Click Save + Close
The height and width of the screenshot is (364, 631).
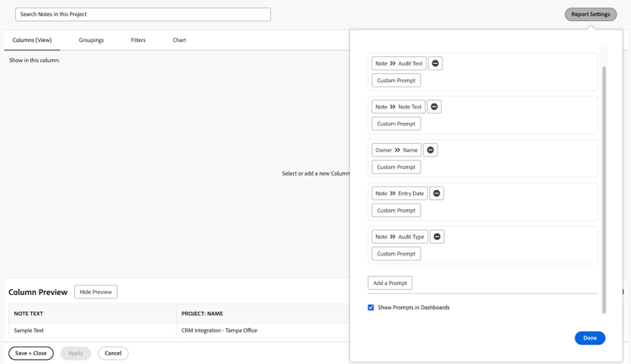pos(31,353)
